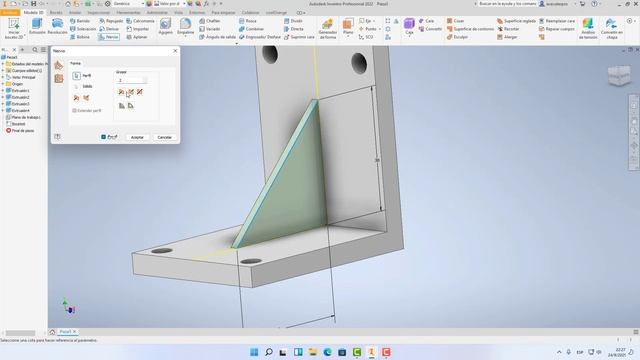Select the Finito extent option
This screenshot has height=360, width=640.
click(131, 106)
